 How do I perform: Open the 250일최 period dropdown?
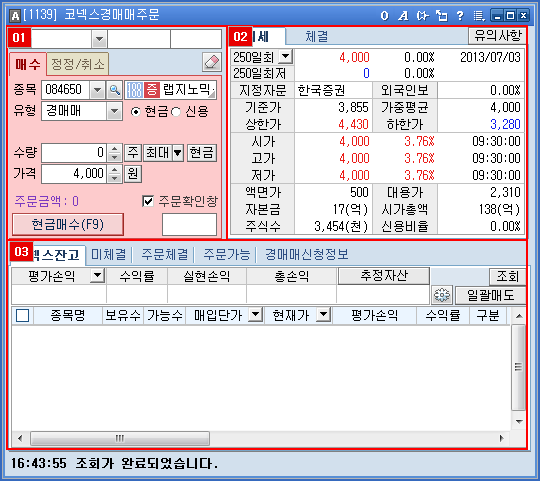pos(285,56)
